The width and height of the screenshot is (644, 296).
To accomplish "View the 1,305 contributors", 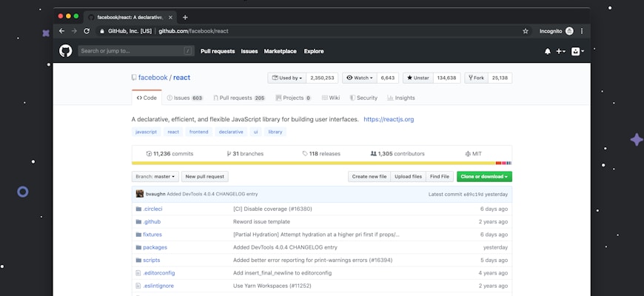I will [x=398, y=153].
